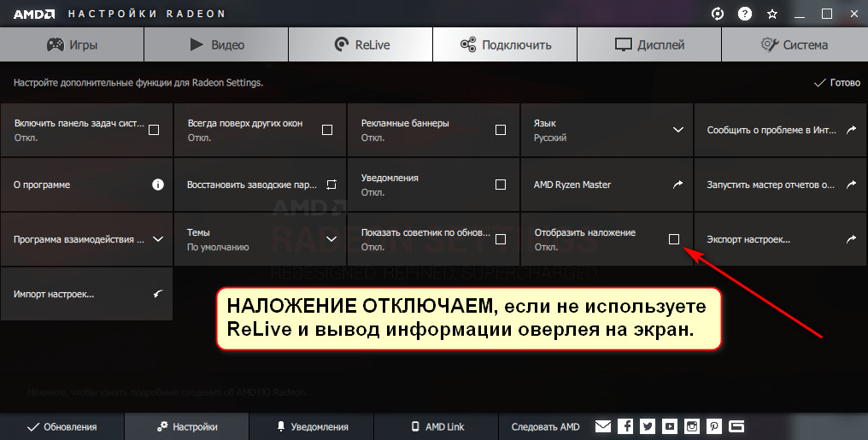Click the 'AMD Ryzen Master' label
This screenshot has height=440, width=868.
tap(572, 185)
